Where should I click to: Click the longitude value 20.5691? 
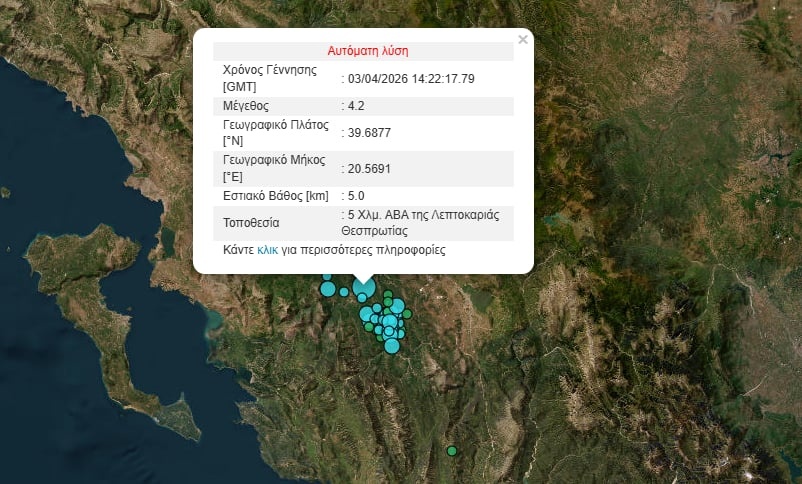[368, 168]
